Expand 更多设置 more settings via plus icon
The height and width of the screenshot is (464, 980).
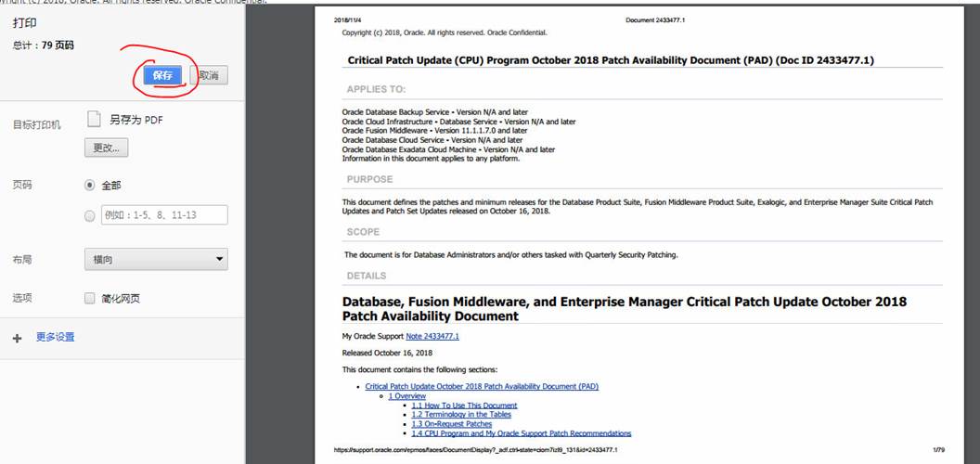pos(17,338)
